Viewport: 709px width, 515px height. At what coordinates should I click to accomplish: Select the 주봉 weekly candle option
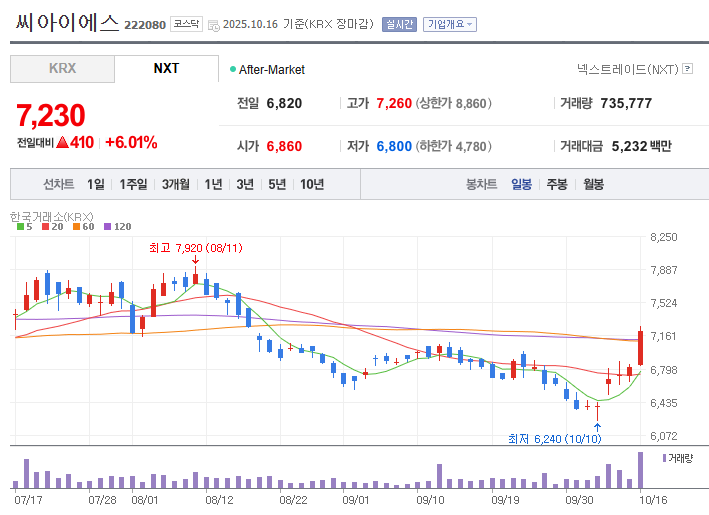coord(557,184)
